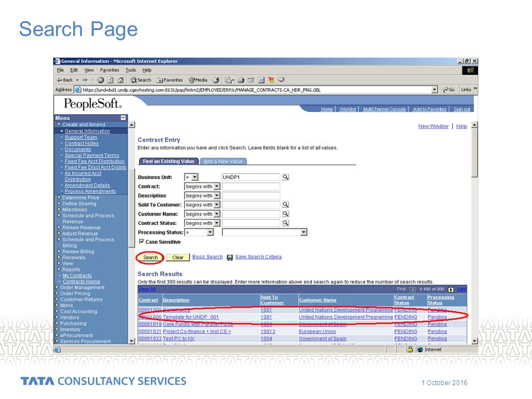Click in the Description input field

(250, 196)
